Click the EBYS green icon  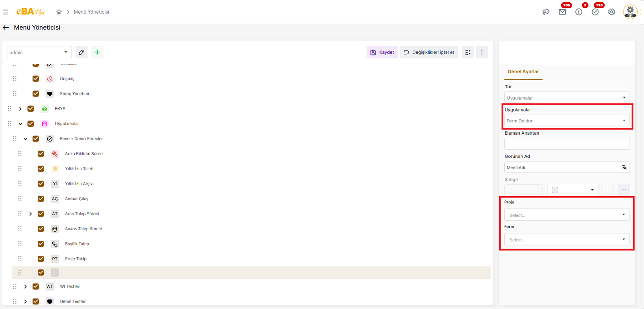click(x=45, y=109)
